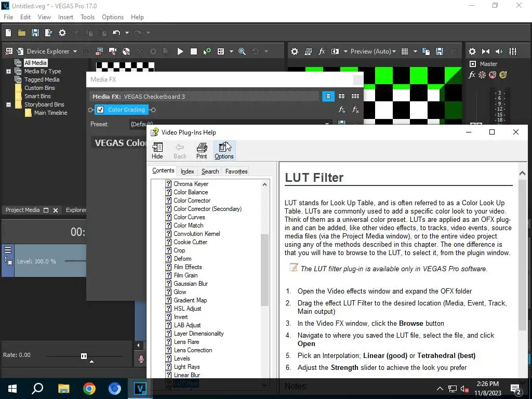The image size is (532, 399).
Task: Click the Plug-In Chain icon in Media FX
Action: pos(342,110)
